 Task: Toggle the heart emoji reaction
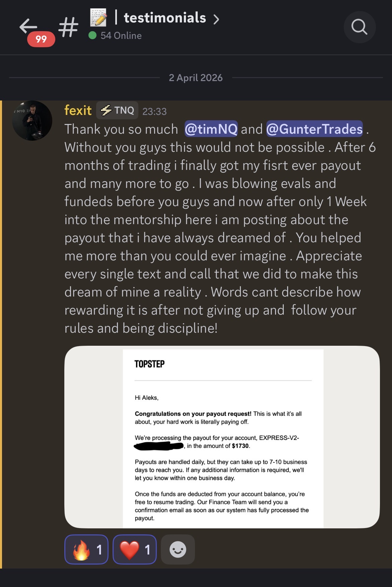click(x=135, y=549)
